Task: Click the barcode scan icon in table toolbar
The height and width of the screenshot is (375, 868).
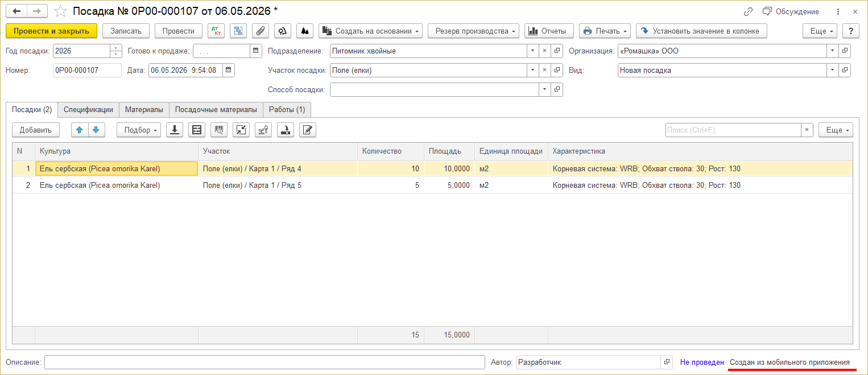Action: (219, 130)
